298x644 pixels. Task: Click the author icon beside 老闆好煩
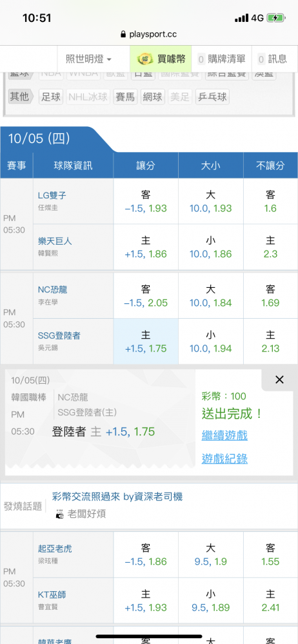[x=60, y=514]
